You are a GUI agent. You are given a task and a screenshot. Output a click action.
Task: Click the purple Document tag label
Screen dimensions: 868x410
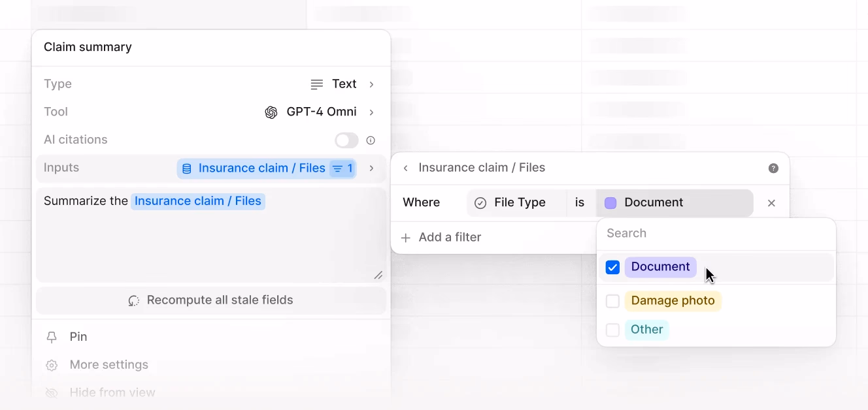[x=661, y=267]
